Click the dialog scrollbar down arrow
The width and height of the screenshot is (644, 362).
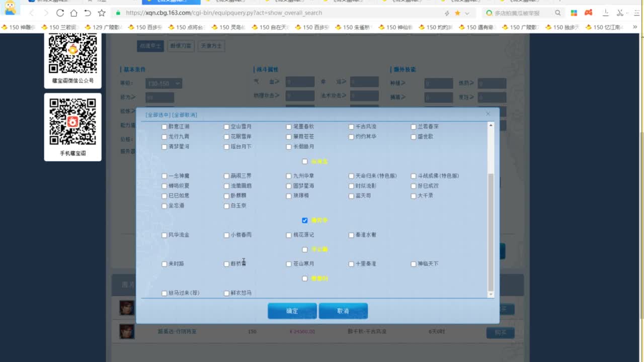coord(491,295)
